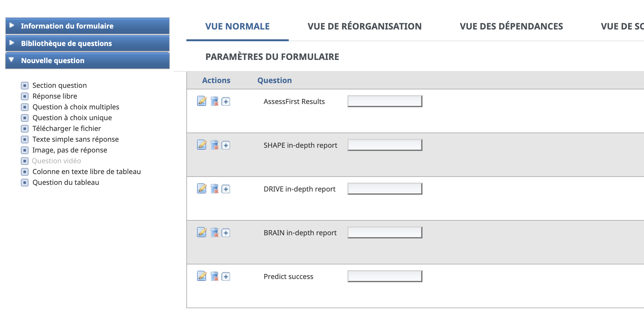
Task: Delete the DRIVE in-depth report question
Action: 215,189
